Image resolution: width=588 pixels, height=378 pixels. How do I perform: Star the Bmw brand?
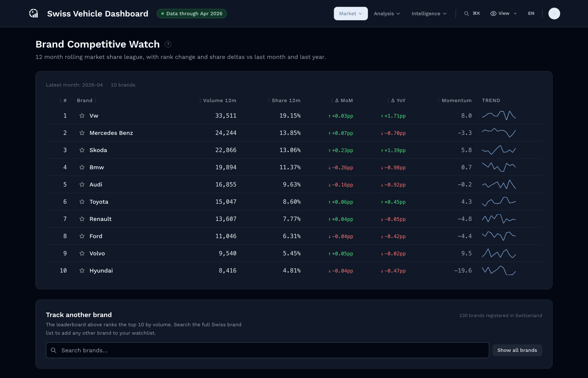[82, 167]
